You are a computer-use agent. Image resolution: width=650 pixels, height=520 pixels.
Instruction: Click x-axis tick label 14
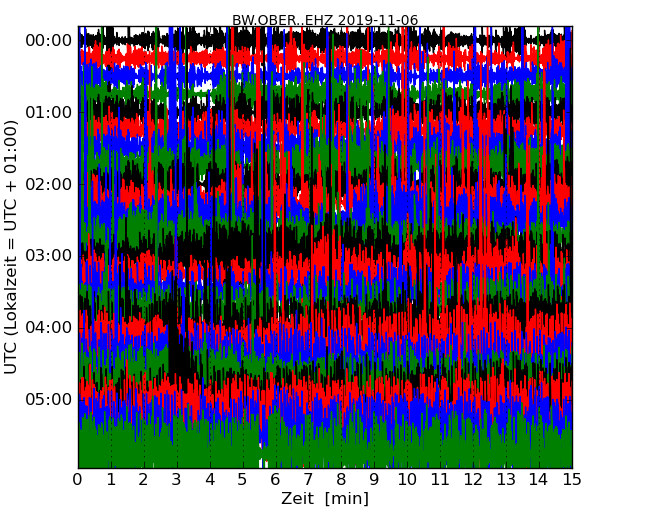(x=539, y=480)
